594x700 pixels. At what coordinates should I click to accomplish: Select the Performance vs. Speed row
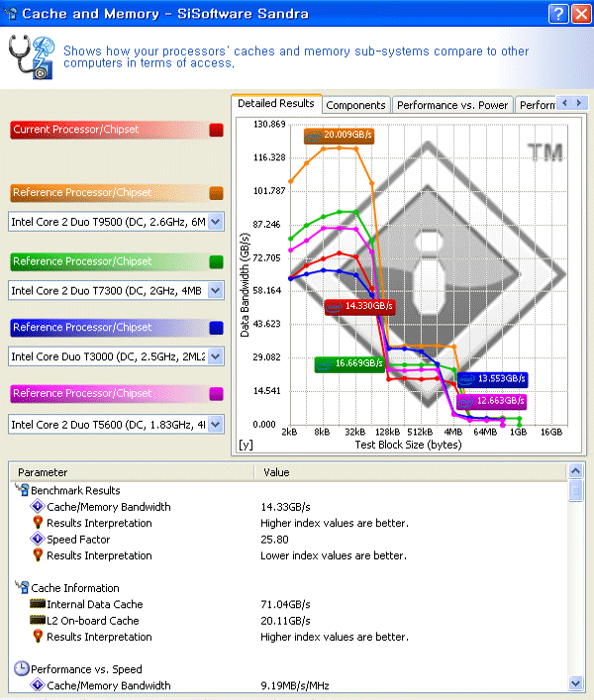pos(288,669)
